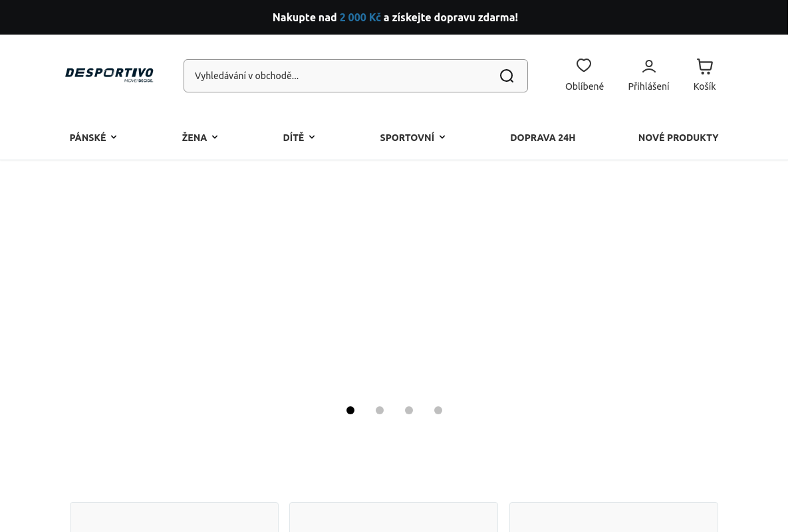This screenshot has height=532, width=798.
Task: Switch to the second carousel slide dot
Action: pyautogui.click(x=380, y=410)
